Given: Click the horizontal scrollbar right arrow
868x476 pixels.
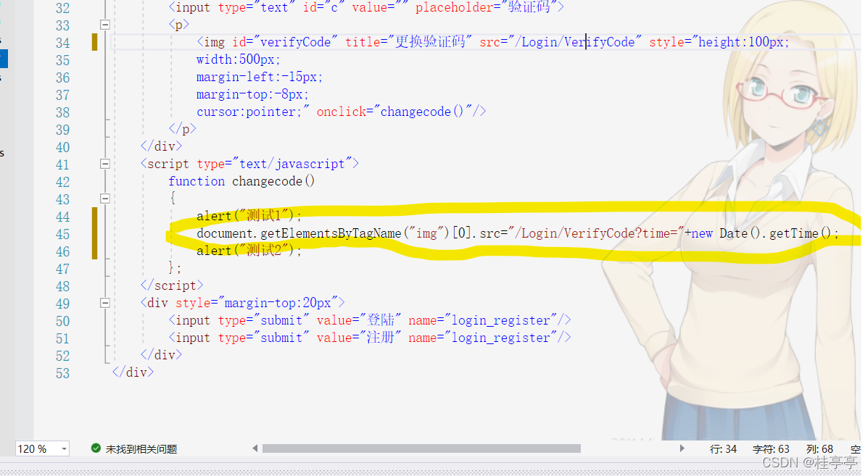Looking at the screenshot, I should point(682,448).
